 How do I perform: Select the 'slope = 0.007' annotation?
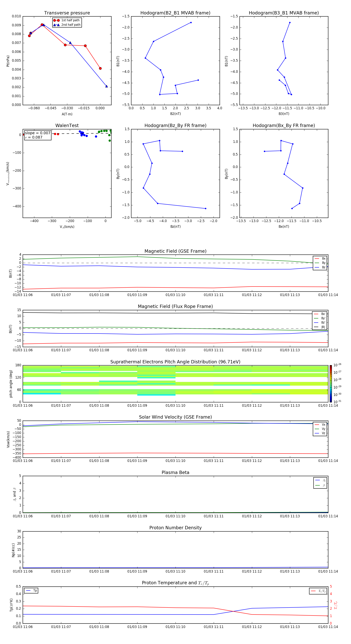[x=38, y=133]
